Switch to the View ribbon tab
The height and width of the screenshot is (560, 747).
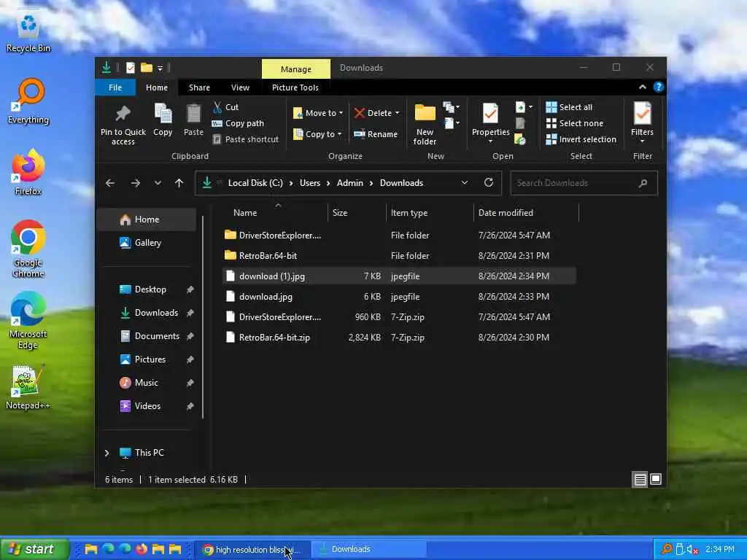[x=240, y=87]
